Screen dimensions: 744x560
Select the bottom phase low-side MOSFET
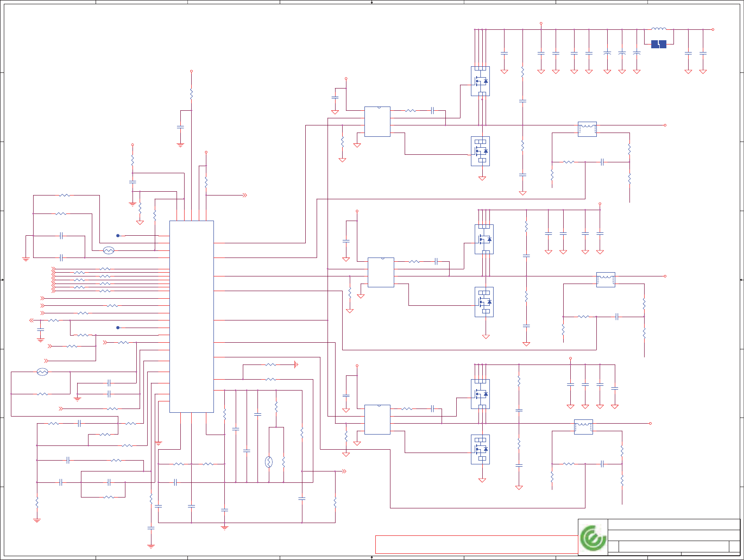coord(480,449)
